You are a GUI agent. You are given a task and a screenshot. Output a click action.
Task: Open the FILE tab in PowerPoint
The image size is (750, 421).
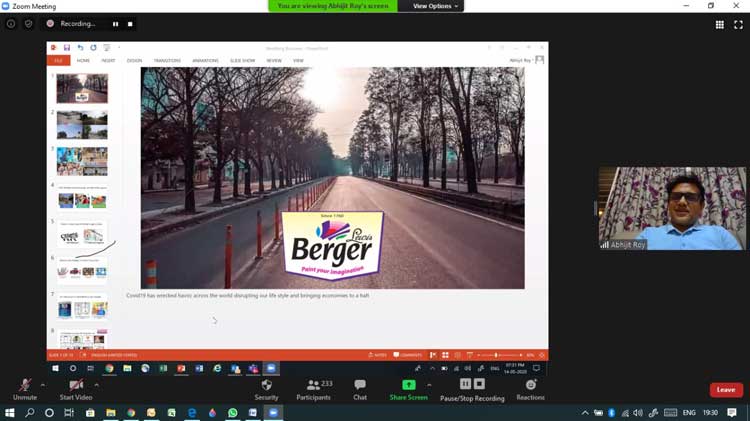[58, 60]
